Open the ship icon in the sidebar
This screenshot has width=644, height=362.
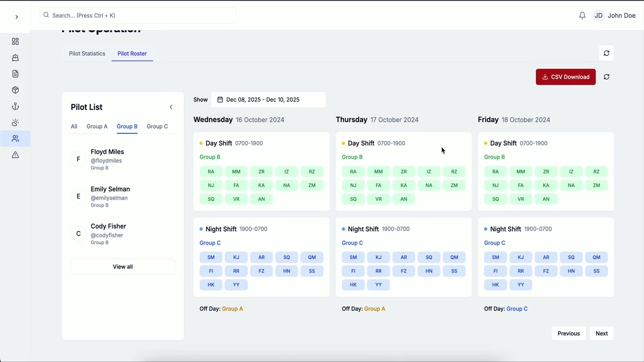click(x=15, y=58)
